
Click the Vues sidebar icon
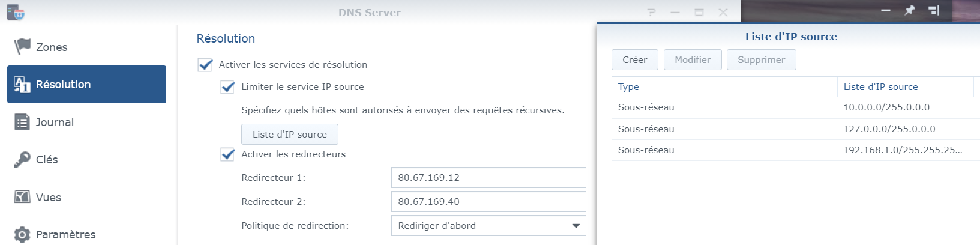(x=22, y=197)
